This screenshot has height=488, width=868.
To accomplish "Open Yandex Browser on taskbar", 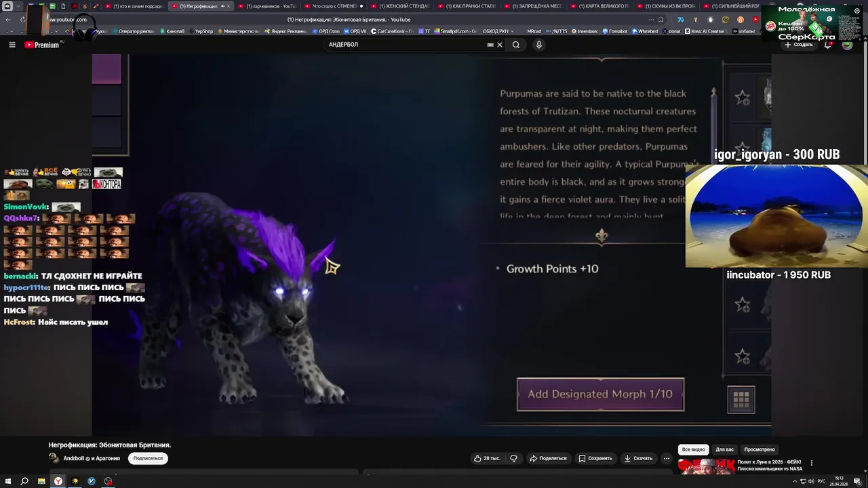I will point(58,481).
